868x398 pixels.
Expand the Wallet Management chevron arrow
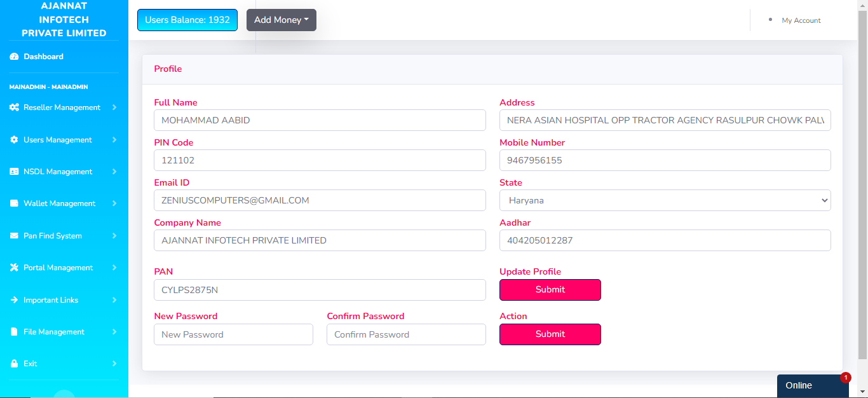pyautogui.click(x=114, y=203)
